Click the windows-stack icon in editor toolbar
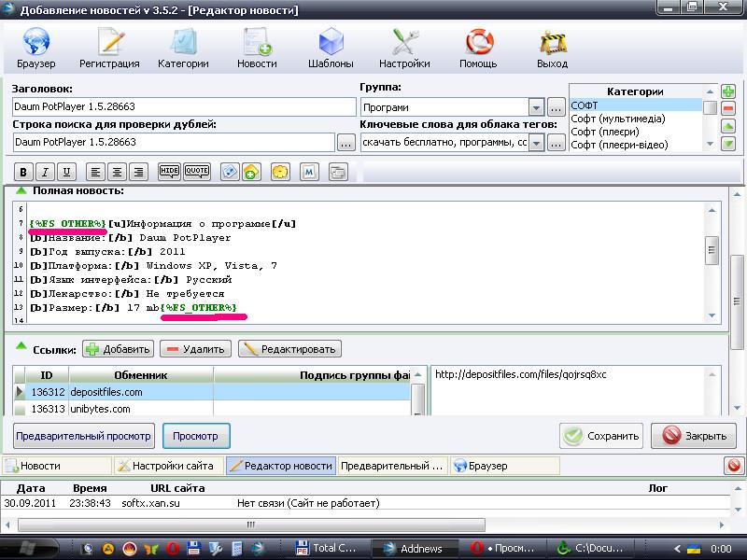The width and height of the screenshot is (747, 560). tap(338, 172)
